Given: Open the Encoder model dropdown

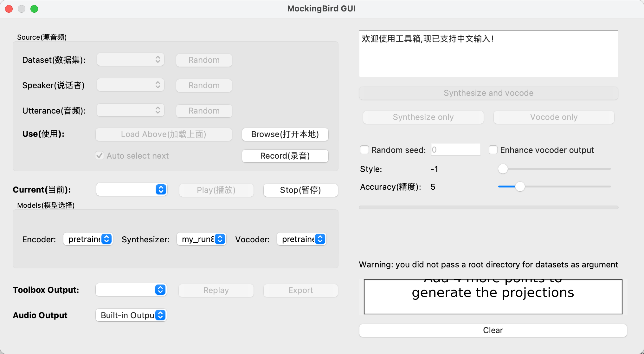Looking at the screenshot, I should tap(88, 239).
